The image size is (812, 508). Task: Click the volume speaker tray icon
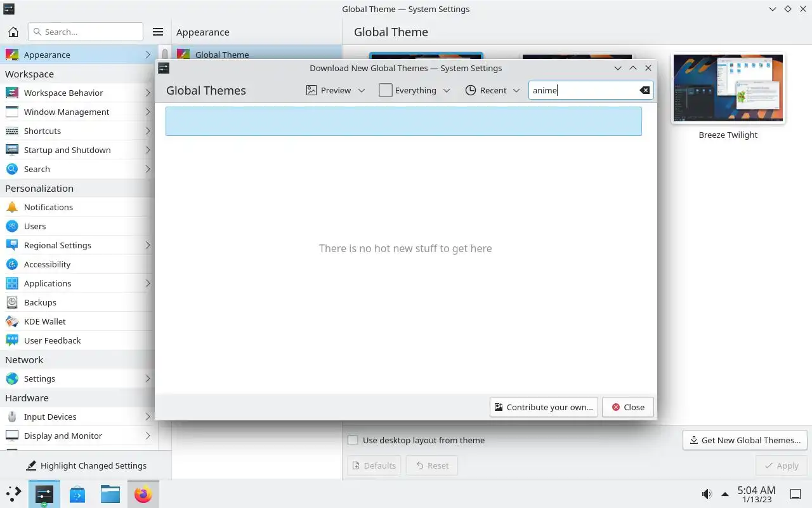click(707, 494)
